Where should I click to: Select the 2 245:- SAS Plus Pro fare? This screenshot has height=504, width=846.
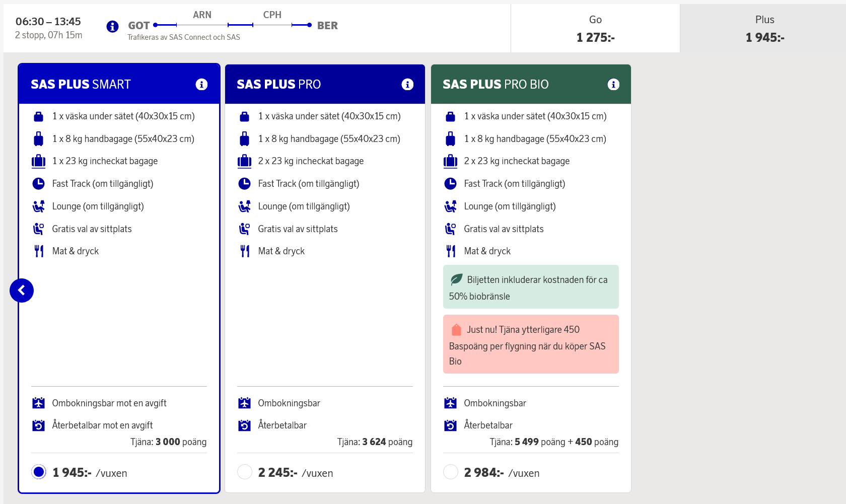245,472
